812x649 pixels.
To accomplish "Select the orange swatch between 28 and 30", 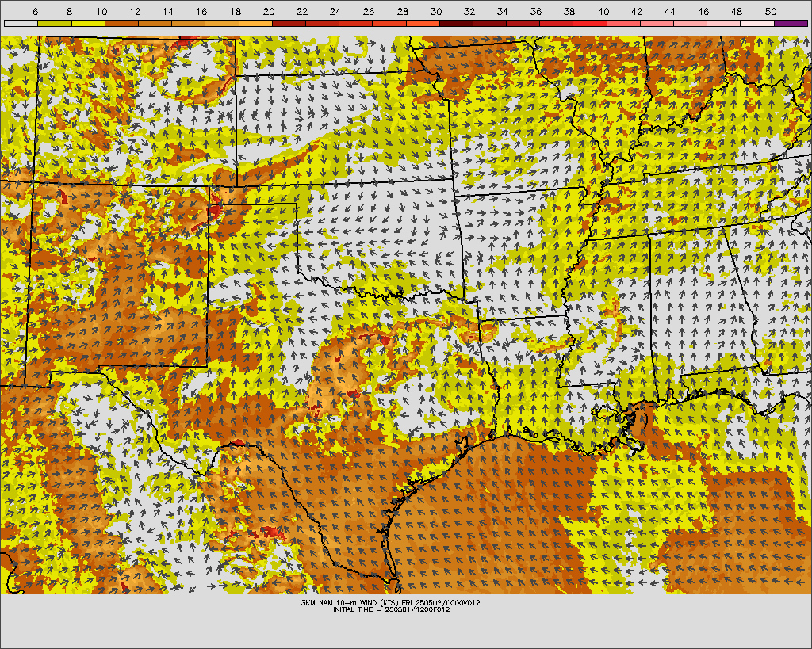I will pyautogui.click(x=423, y=23).
